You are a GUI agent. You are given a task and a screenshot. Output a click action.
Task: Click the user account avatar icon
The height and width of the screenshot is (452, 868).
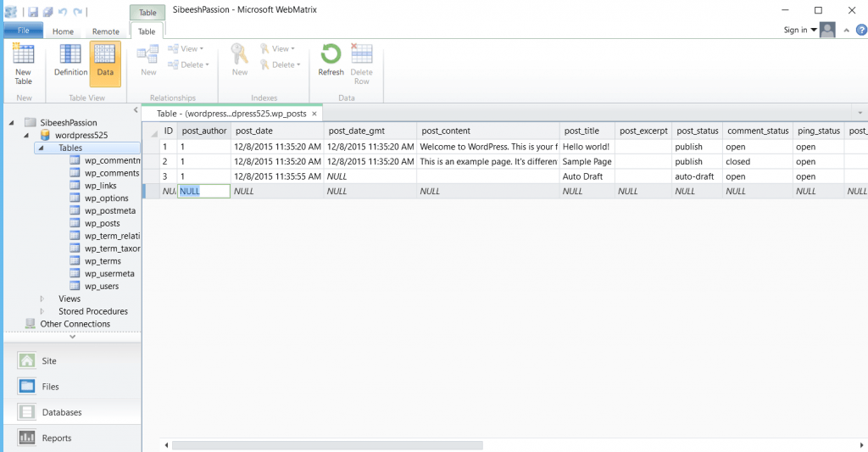(x=827, y=30)
